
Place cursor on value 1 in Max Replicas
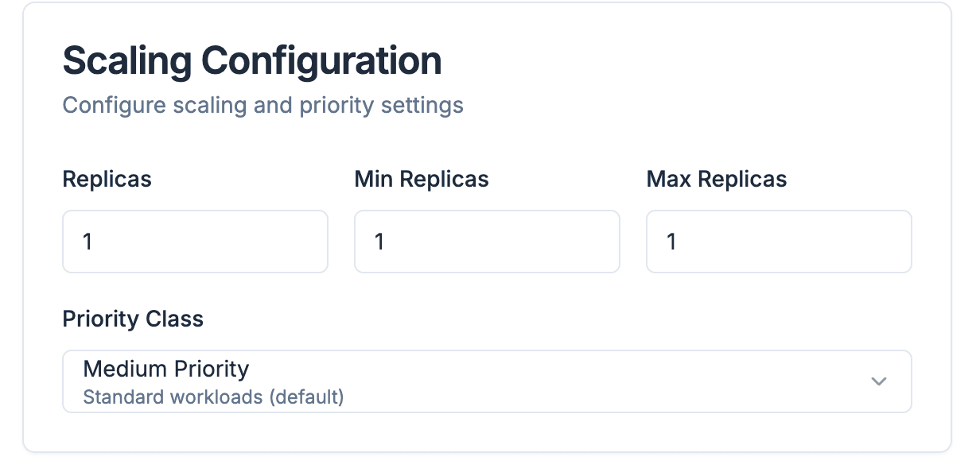[x=671, y=242]
